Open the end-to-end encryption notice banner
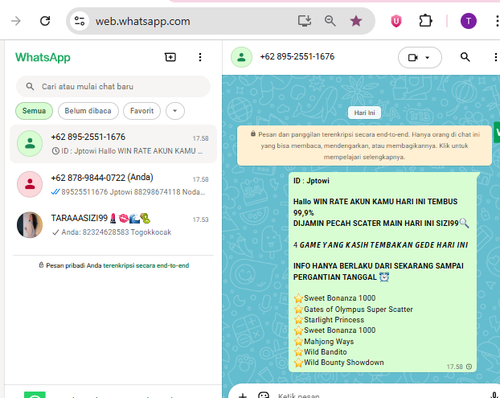The height and width of the screenshot is (398, 500). click(364, 145)
